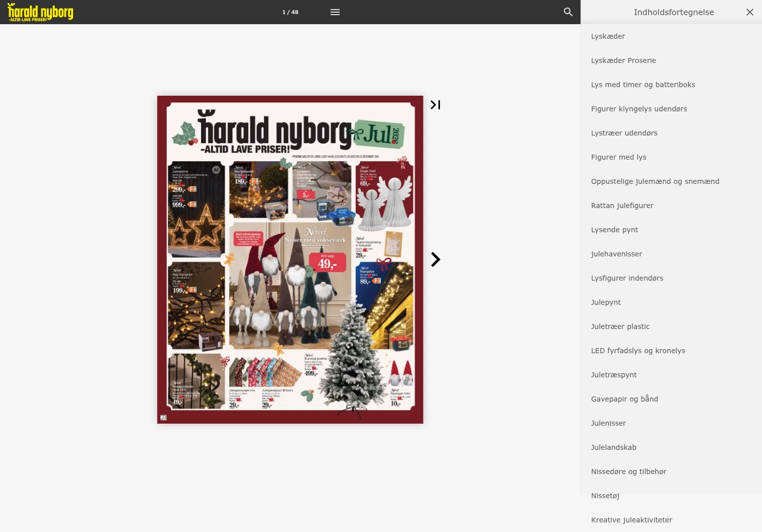Open the Lyskæder section

671,36
